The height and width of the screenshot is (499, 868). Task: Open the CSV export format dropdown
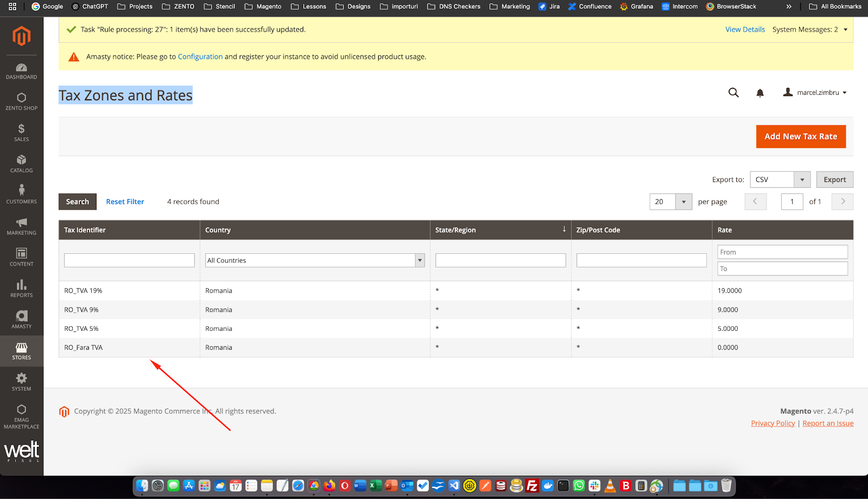[780, 180]
